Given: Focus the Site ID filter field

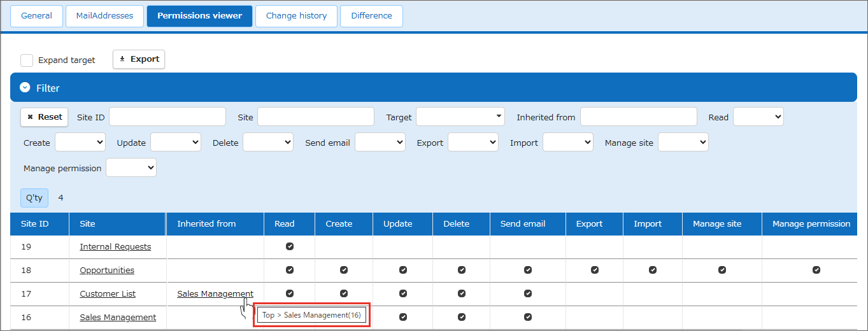Looking at the screenshot, I should (x=167, y=117).
